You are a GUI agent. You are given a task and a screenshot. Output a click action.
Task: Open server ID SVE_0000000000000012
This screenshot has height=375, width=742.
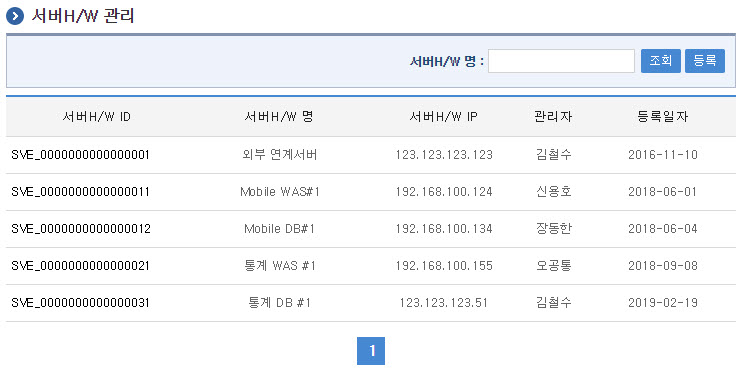[x=81, y=229]
